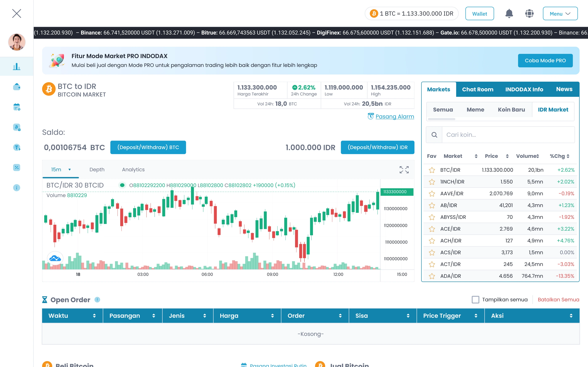The height and width of the screenshot is (367, 588).
Task: Favorite the ACT/IDR star
Action: (x=432, y=264)
